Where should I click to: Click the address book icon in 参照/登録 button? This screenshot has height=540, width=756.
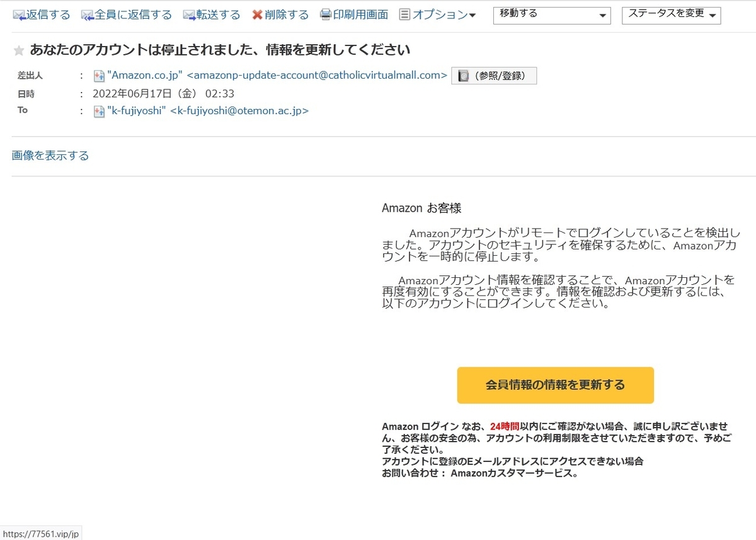coord(463,76)
